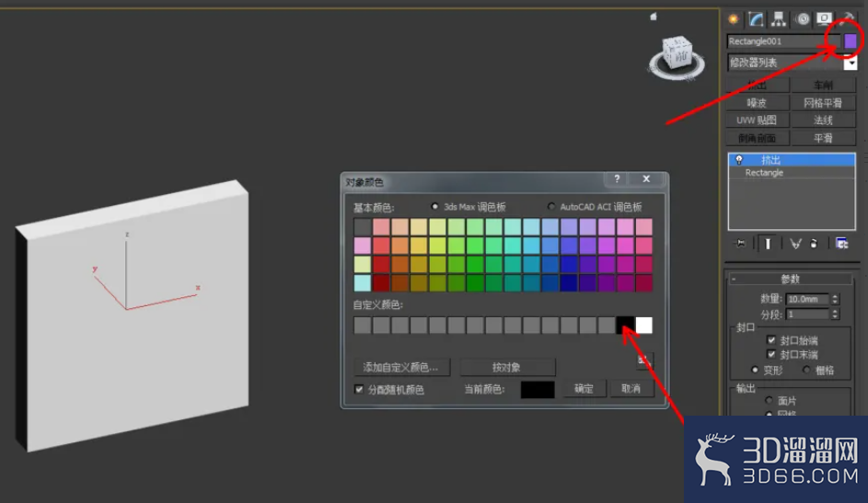Pick the pale yellow swatch in first column
Viewport: 868px width, 503px height.
363,264
